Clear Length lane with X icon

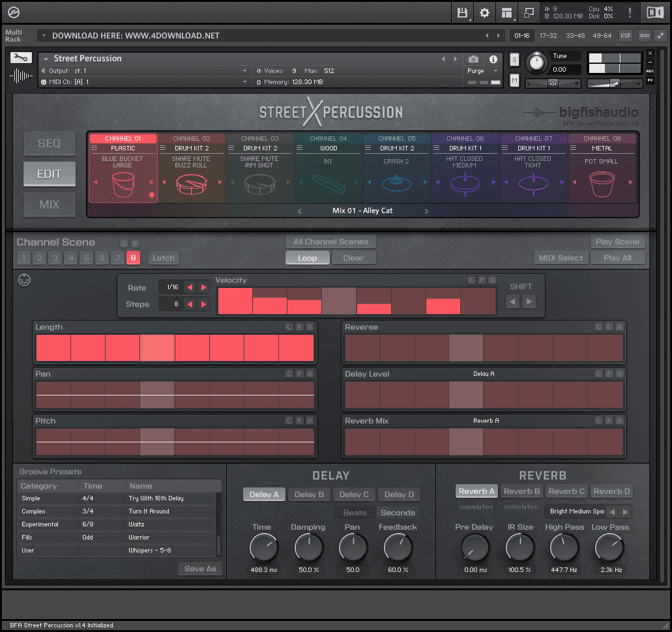pos(310,327)
